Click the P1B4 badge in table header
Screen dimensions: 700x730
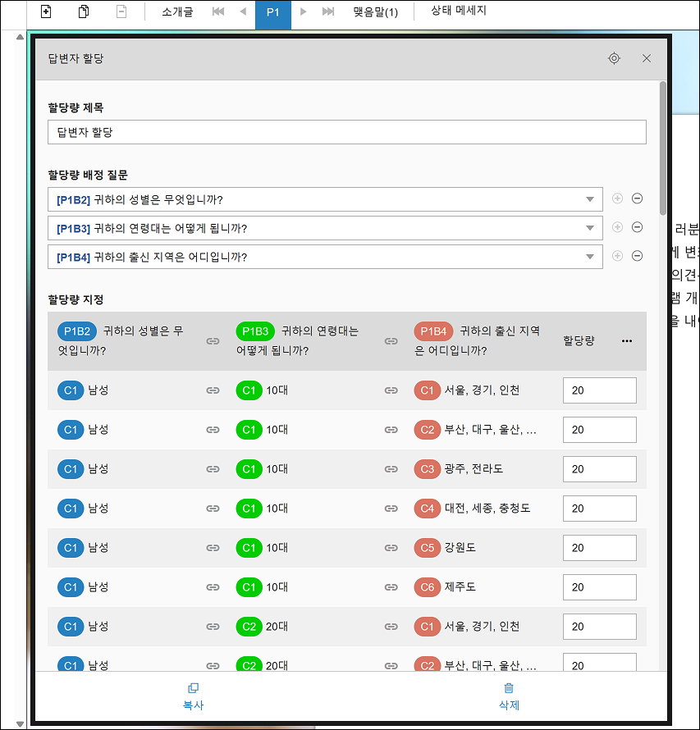pyautogui.click(x=433, y=331)
